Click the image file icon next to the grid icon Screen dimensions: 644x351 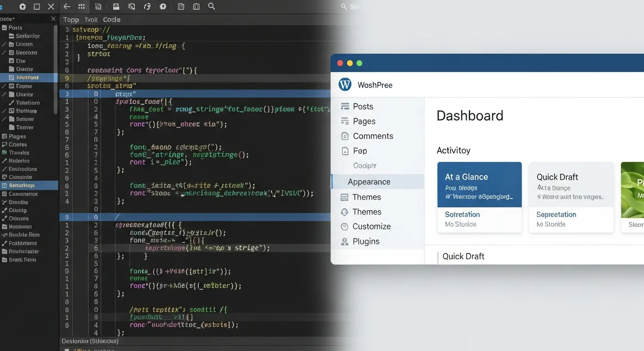coord(98,6)
